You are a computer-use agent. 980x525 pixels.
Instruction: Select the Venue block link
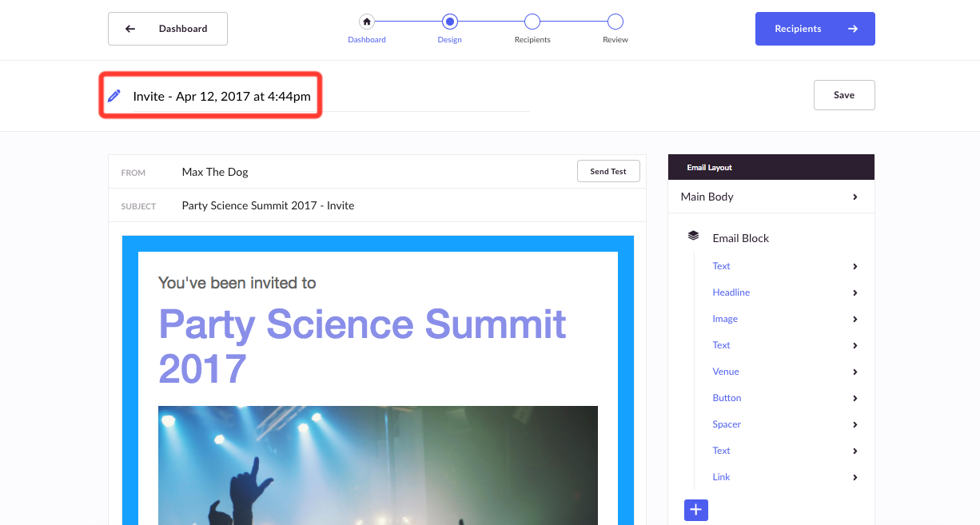click(726, 372)
